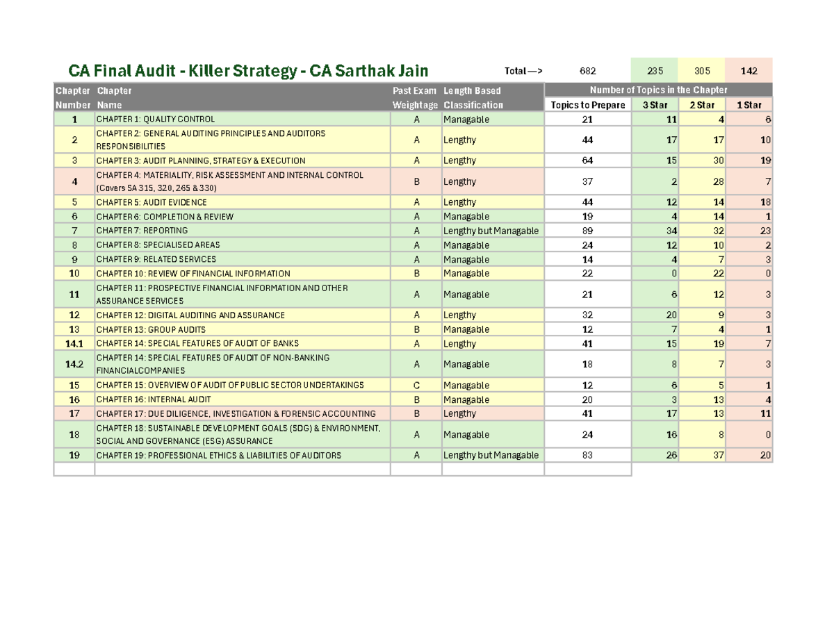834x644 pixels.
Task: Select 'CHAPTER 16: INTERNAL AUDIT' cell
Action: click(243, 399)
